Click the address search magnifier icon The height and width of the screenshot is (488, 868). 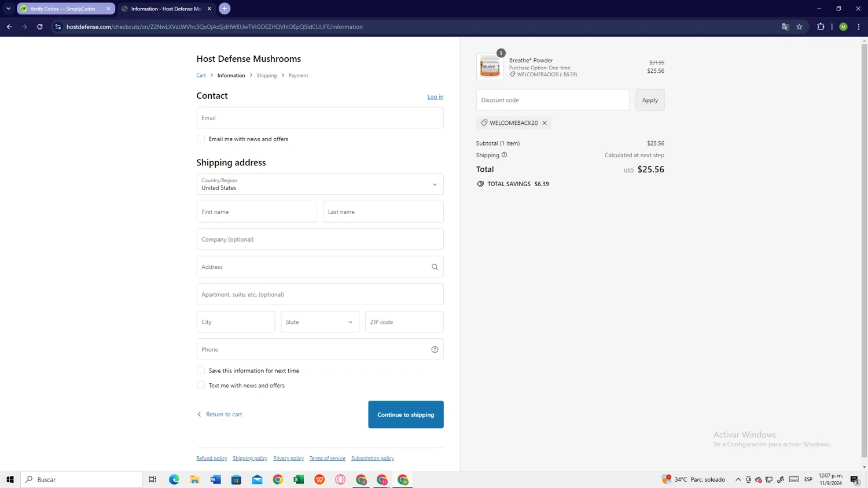coord(435,267)
